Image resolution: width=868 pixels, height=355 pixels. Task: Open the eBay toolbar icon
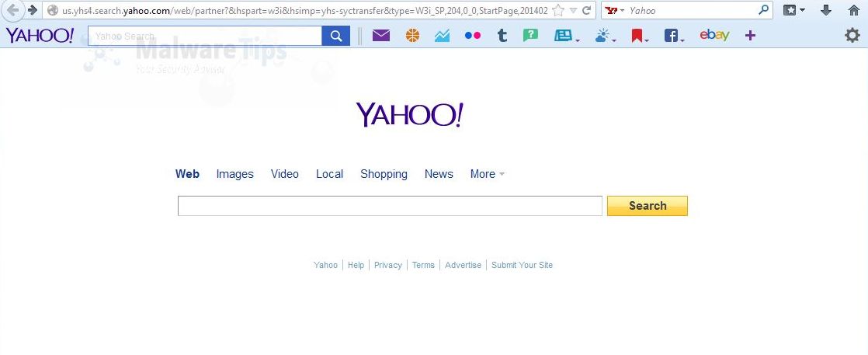tap(714, 35)
